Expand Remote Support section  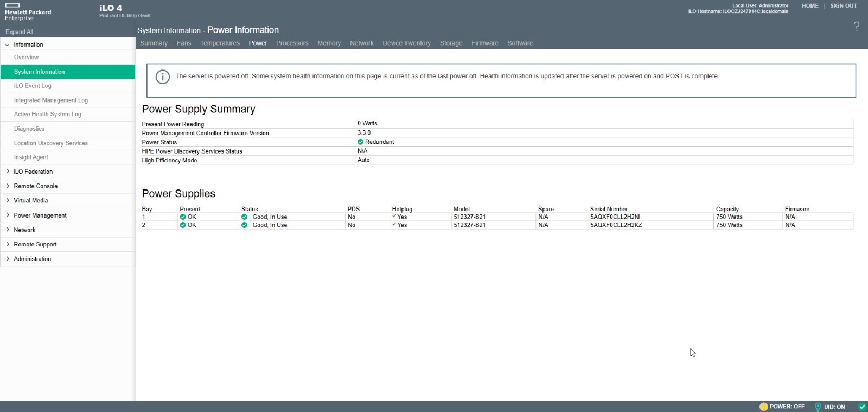click(7, 244)
